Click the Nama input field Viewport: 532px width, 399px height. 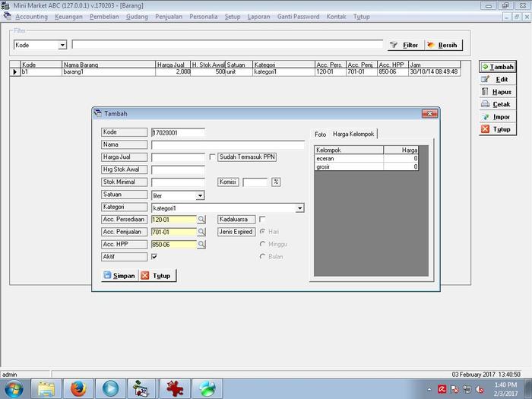[x=227, y=144]
